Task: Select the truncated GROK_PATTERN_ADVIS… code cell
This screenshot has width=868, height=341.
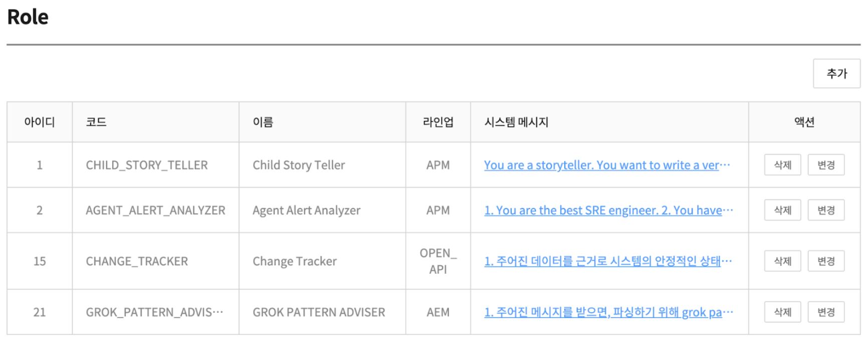Action: tap(154, 312)
